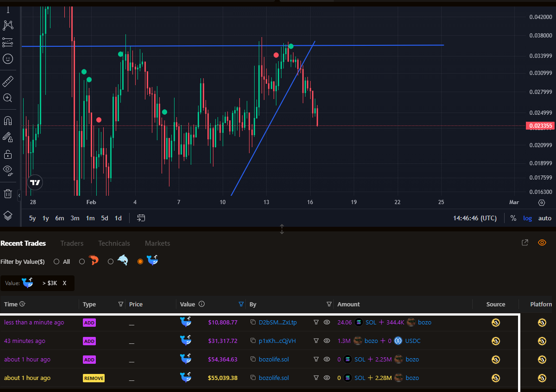Switch to the Markets tab

(158, 243)
